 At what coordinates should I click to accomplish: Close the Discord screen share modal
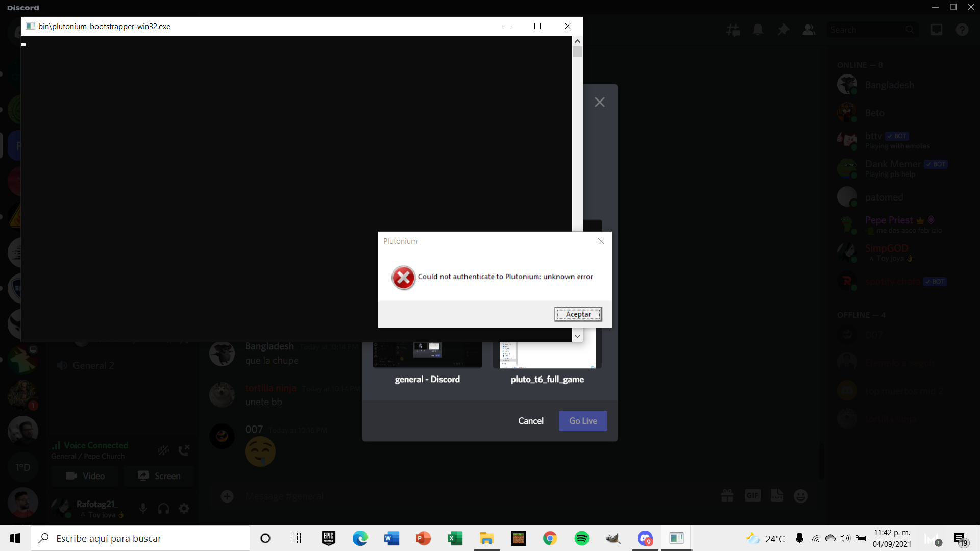[x=600, y=102]
